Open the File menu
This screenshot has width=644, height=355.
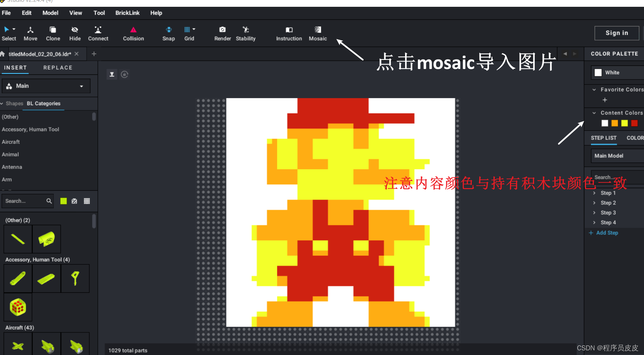click(6, 13)
